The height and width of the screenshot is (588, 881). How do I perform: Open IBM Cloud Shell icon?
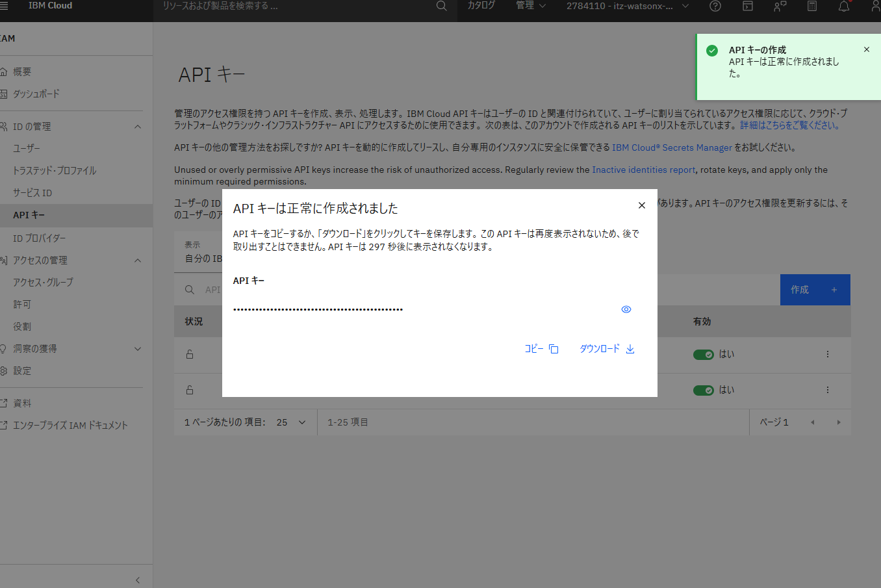pyautogui.click(x=748, y=6)
